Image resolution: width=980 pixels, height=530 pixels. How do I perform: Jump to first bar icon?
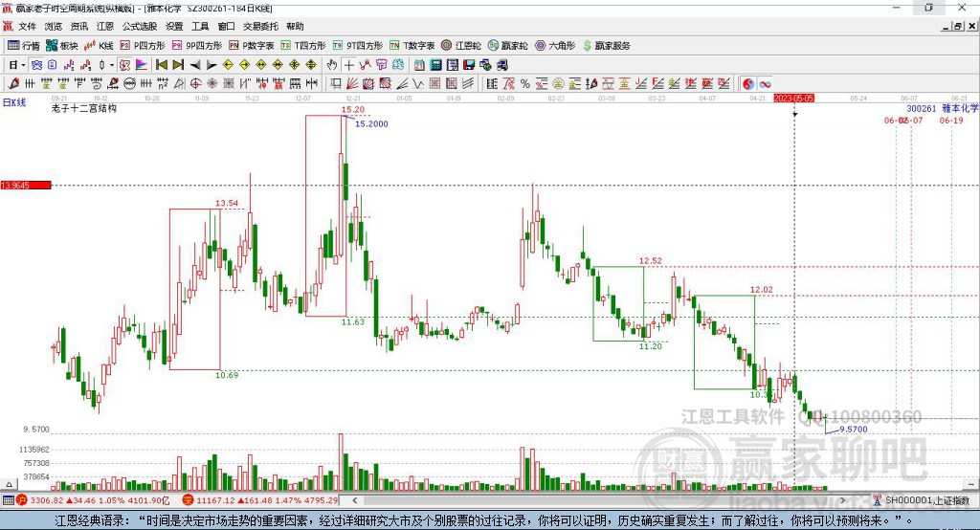tap(161, 65)
